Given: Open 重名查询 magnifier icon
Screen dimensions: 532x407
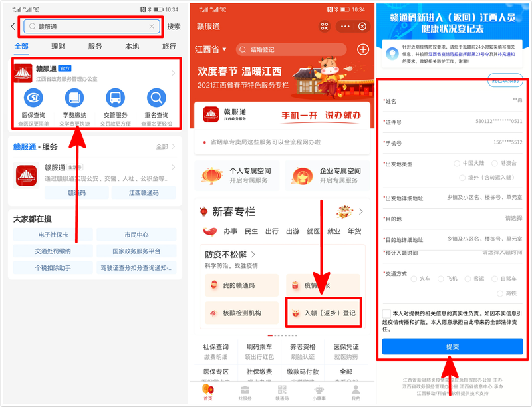Looking at the screenshot, I should (156, 98).
